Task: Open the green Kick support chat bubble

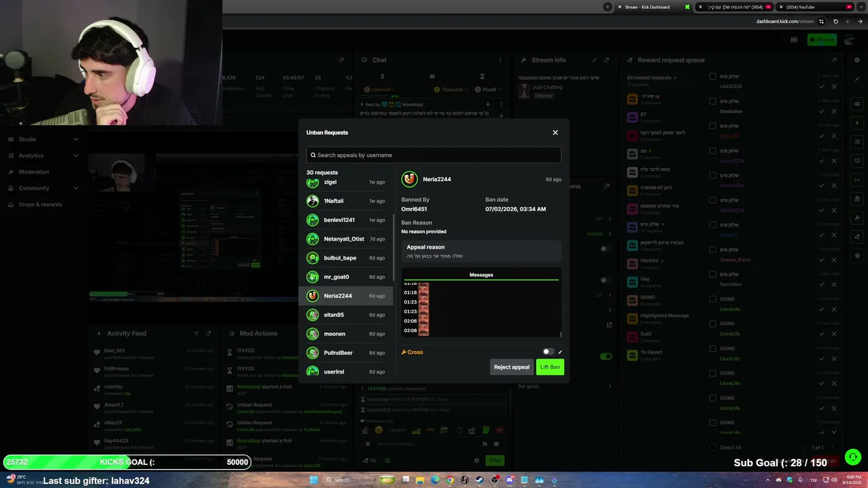Action: [x=853, y=457]
